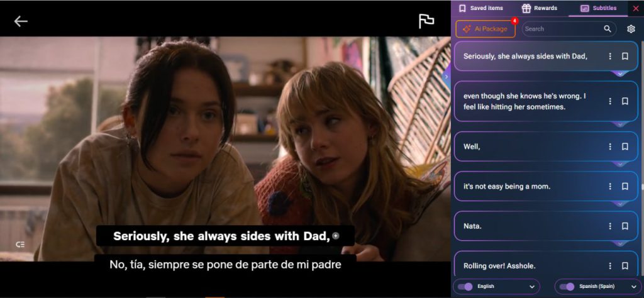Open more options for 'even though she knows' subtitle

(x=610, y=101)
